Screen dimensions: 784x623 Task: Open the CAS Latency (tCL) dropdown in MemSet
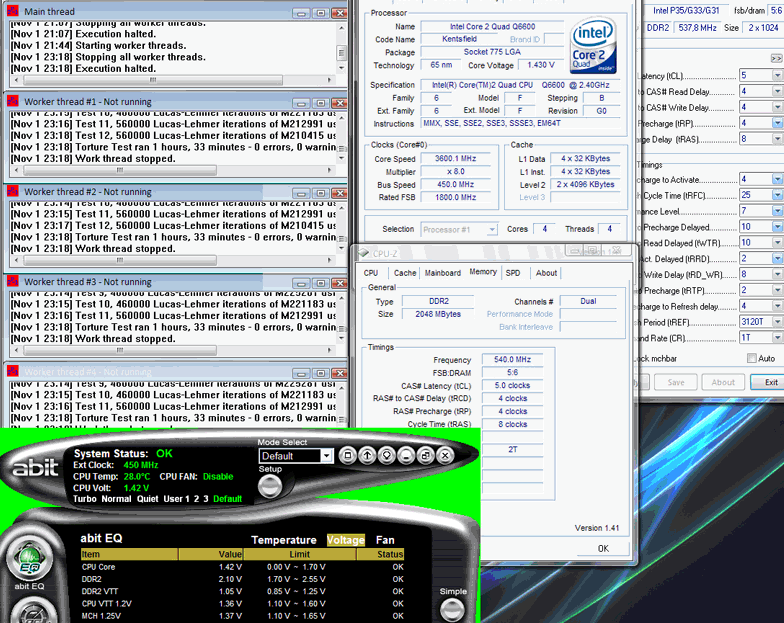click(777, 75)
